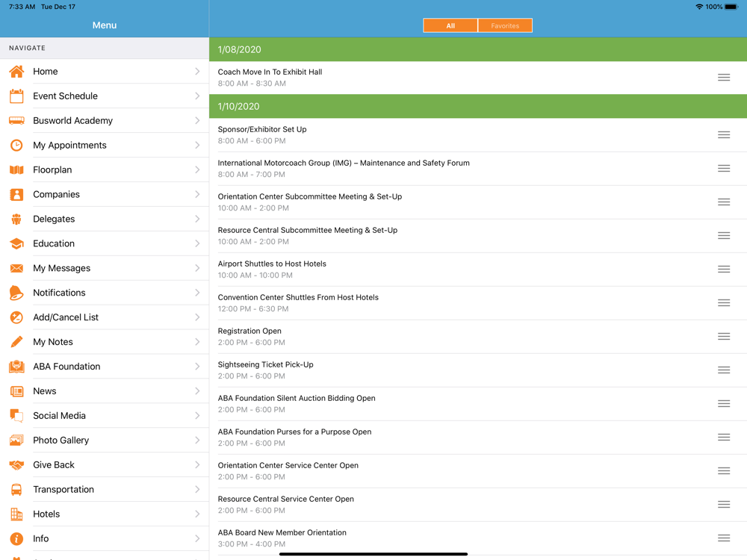
Task: Switch to the Favorites filter segment
Action: click(x=505, y=25)
